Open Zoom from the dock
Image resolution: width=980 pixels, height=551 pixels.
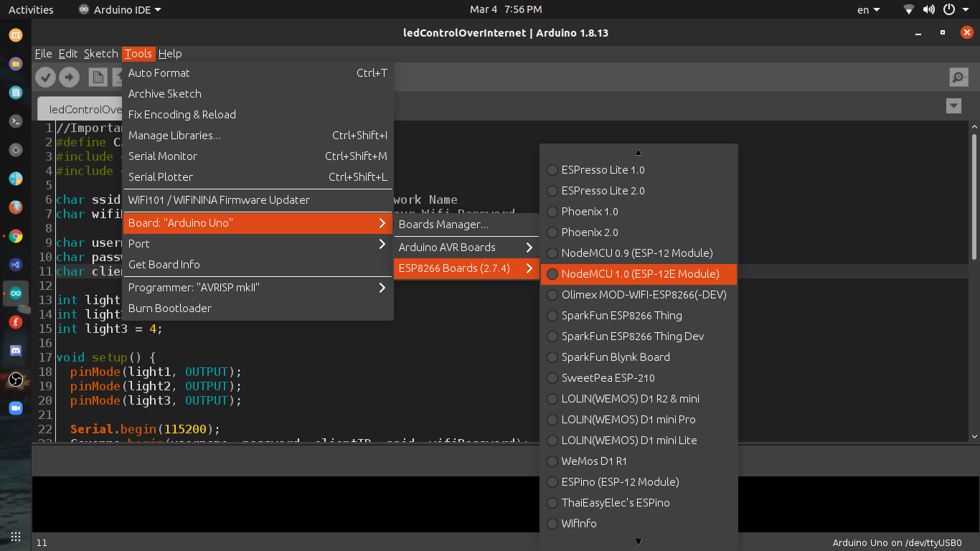click(16, 408)
